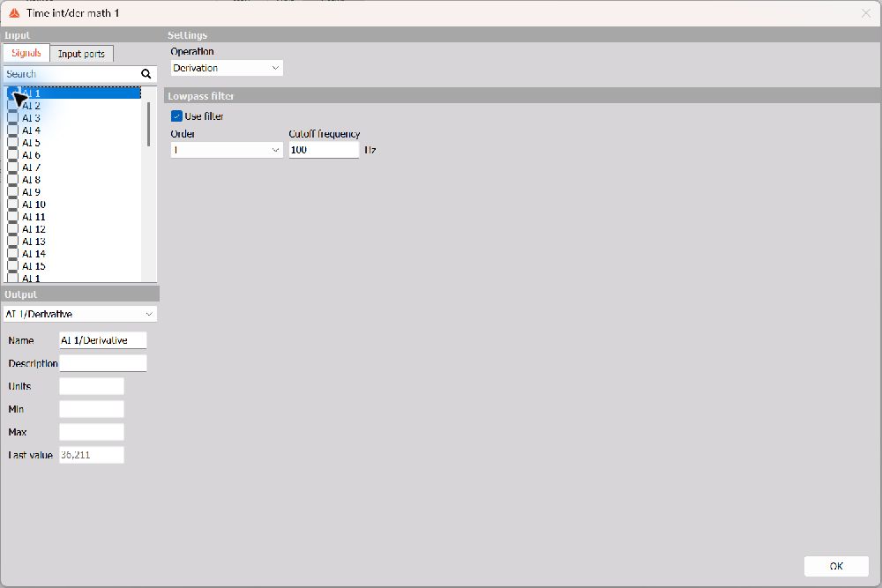Open the Operation dropdown showing Derivation

click(227, 68)
